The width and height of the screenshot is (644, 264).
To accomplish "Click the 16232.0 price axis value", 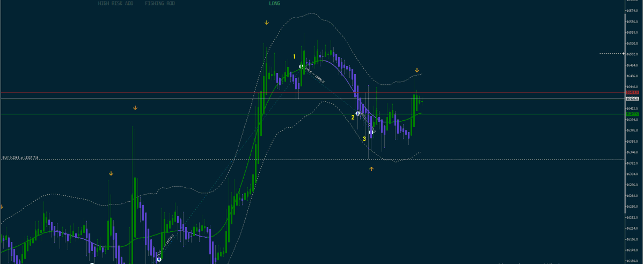I will click(x=632, y=217).
